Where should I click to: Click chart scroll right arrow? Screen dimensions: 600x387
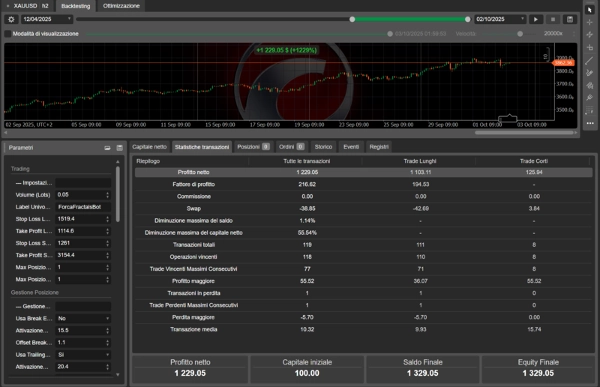576,132
